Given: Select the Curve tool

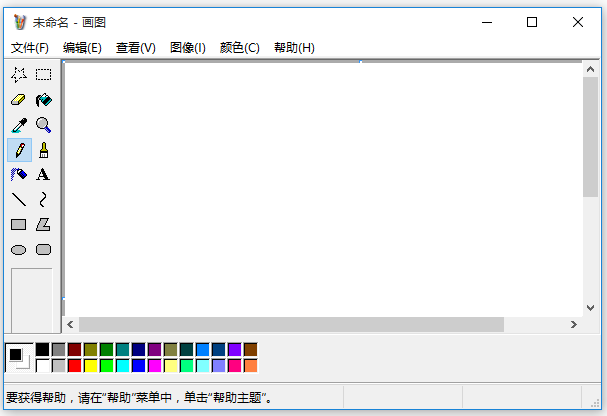Looking at the screenshot, I should (x=43, y=200).
